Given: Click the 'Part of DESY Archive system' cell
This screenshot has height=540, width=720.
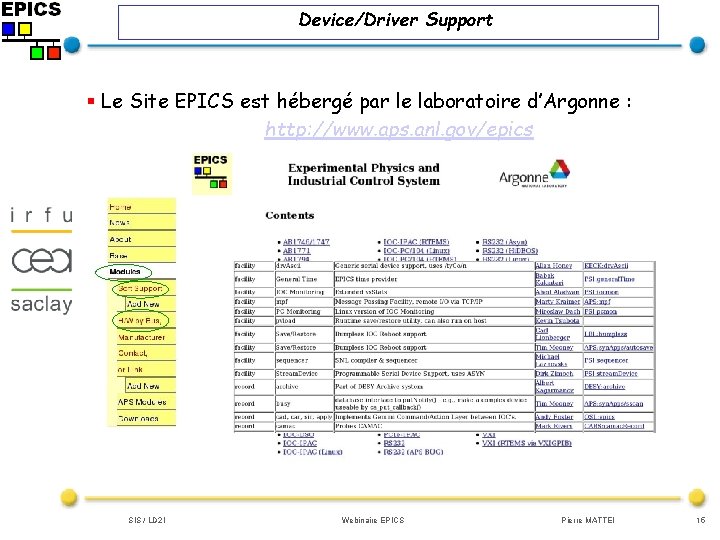Looking at the screenshot, I should click(434, 387).
